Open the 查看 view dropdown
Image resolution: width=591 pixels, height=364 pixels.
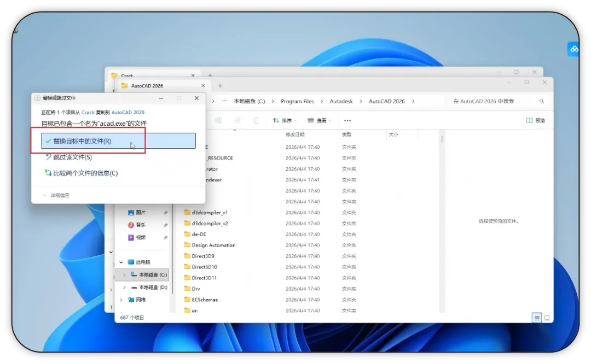319,120
